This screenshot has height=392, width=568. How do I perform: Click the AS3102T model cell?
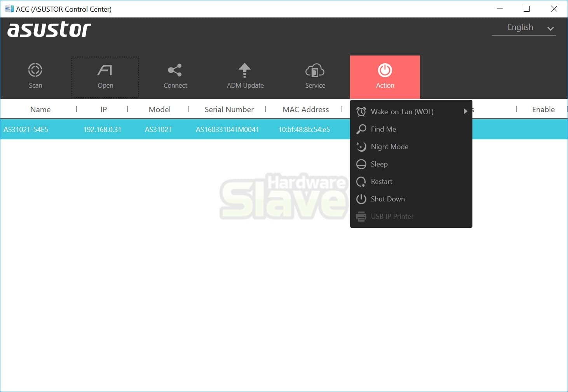point(159,130)
